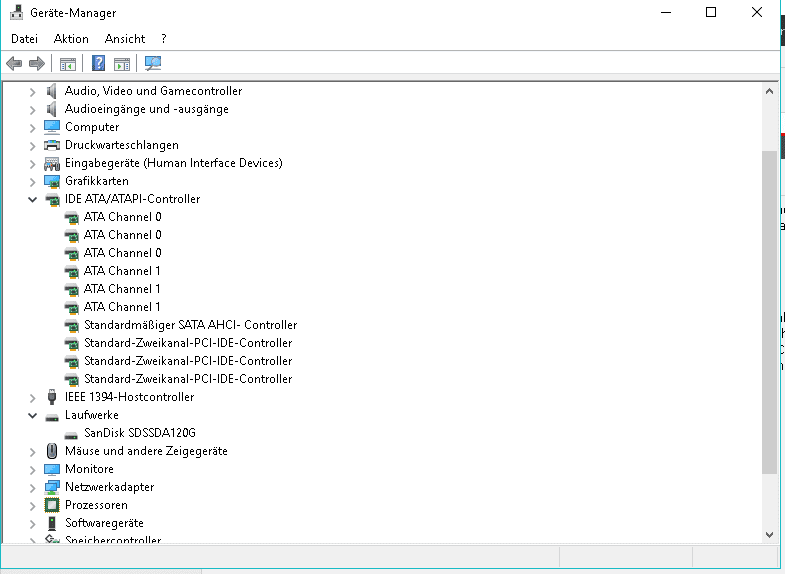Open the ? help menu
This screenshot has width=785, height=574.
click(x=164, y=39)
